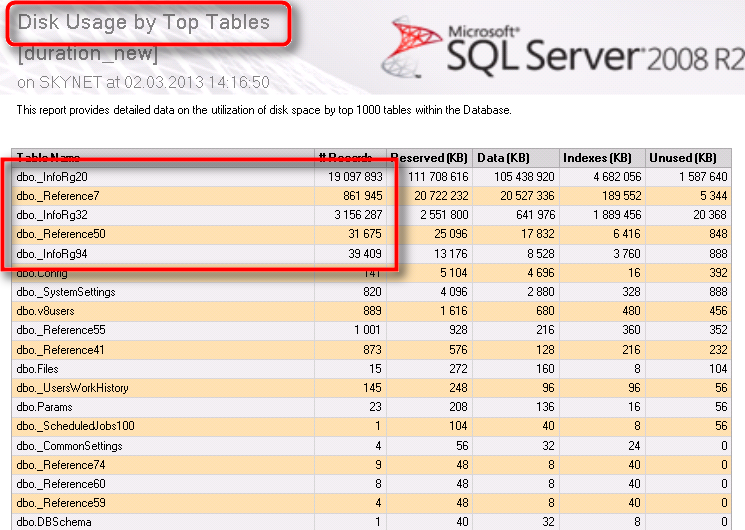Viewport: 745px width, 530px height.
Task: Click reserved value 272
Action: click(x=458, y=369)
